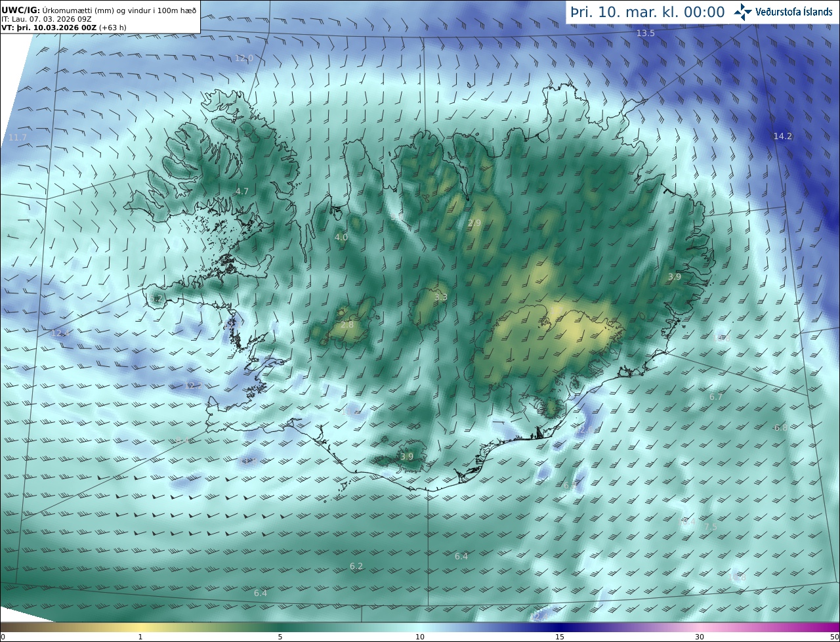
Task: Click the title 'Úrkomumætti (mm) og vindur í 100m hæð'
Action: pyautogui.click(x=119, y=11)
